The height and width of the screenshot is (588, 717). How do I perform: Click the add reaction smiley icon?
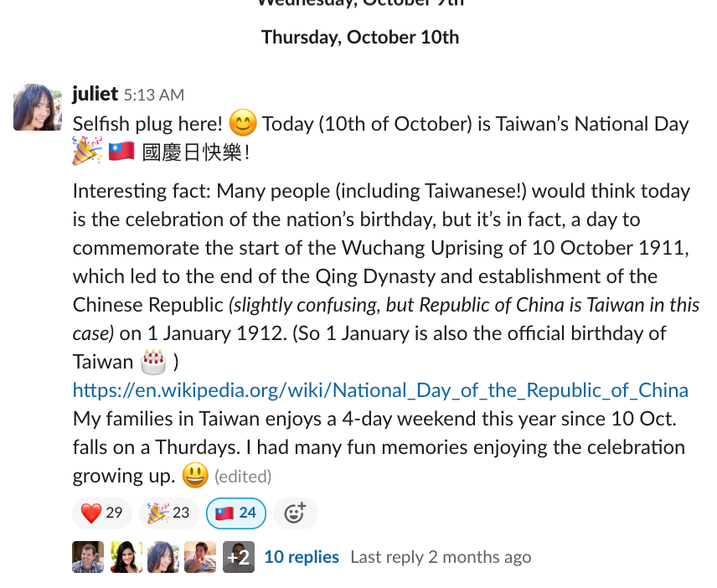coord(295,513)
